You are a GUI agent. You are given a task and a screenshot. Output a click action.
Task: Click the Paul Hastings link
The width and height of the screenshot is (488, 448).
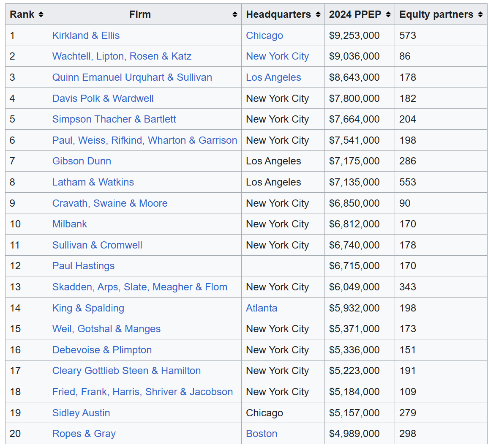pos(83,266)
